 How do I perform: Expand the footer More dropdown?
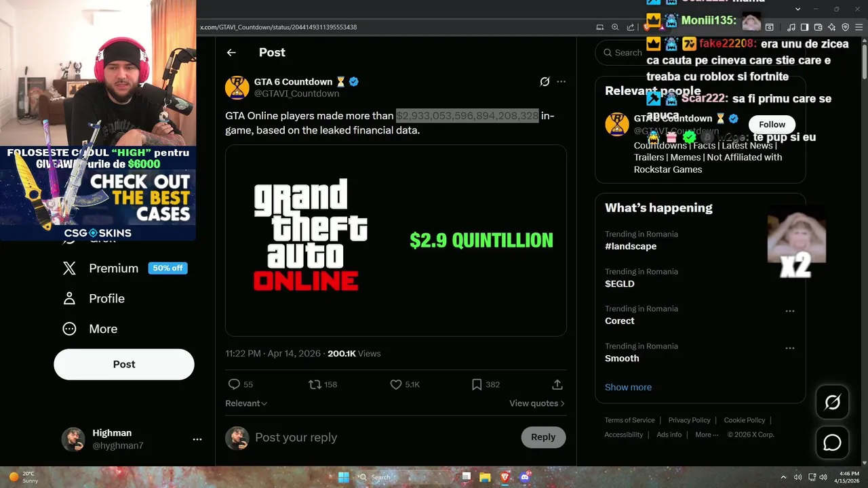[707, 434]
